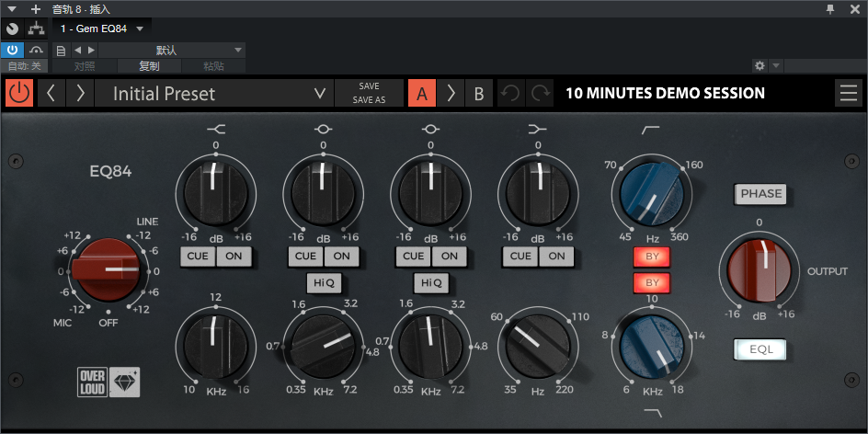Toggle ON for the first mid band
The width and height of the screenshot is (868, 434).
[x=341, y=257]
